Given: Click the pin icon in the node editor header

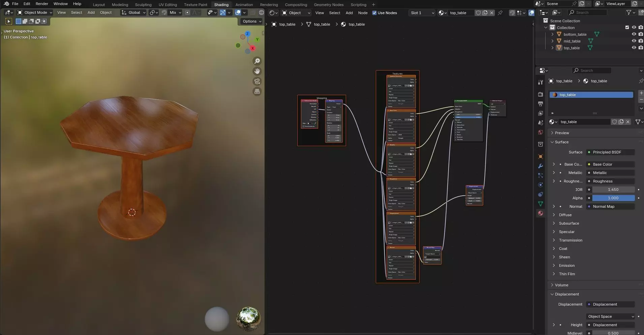Looking at the screenshot, I should tap(500, 13).
